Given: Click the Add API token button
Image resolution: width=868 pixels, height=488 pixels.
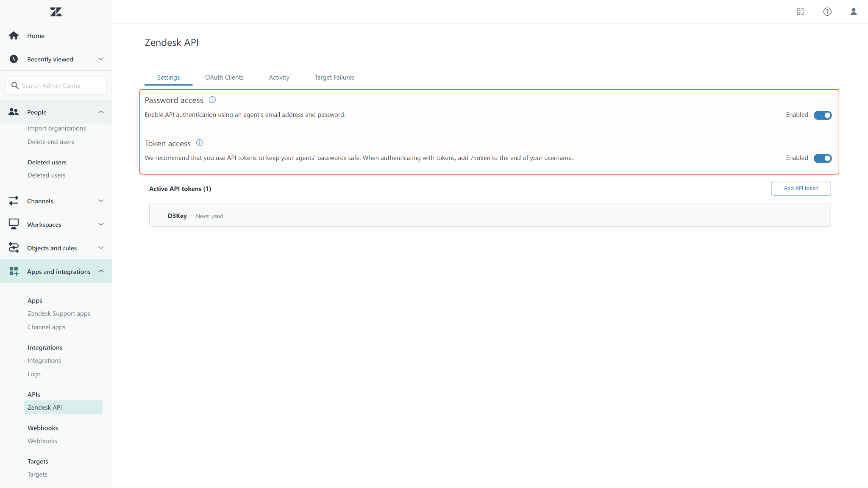Looking at the screenshot, I should click(x=801, y=188).
